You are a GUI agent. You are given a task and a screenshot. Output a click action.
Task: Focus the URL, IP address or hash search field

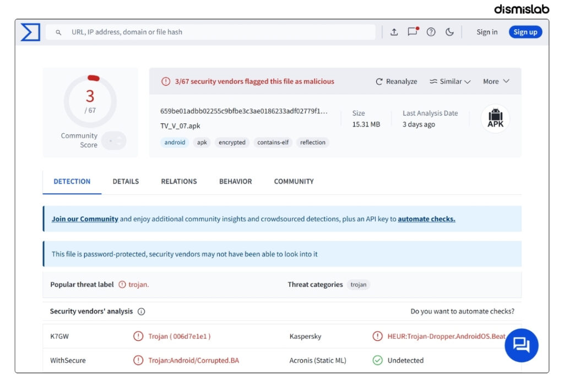211,32
